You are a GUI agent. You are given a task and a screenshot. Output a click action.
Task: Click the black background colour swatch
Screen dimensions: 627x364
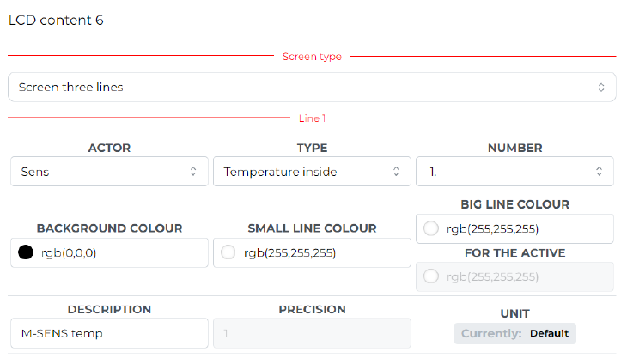point(26,252)
